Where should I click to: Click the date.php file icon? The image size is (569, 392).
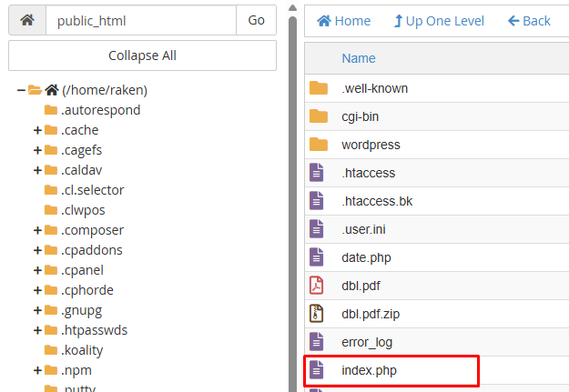pos(316,257)
